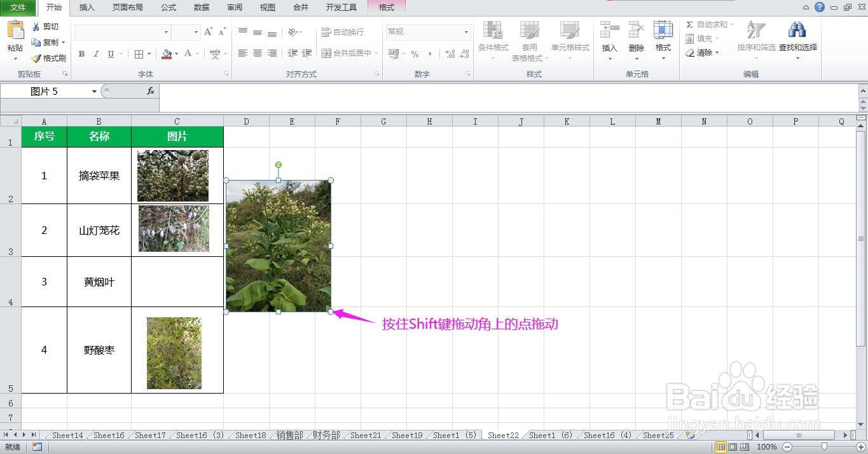Switch to the 插入 ribbon tab

pos(86,8)
